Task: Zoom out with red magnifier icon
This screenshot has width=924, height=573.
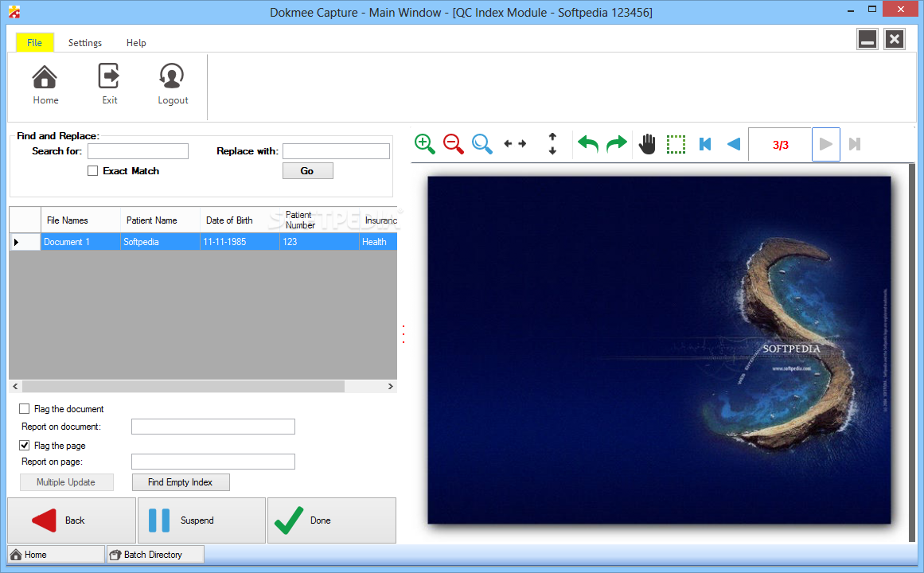Action: point(453,144)
